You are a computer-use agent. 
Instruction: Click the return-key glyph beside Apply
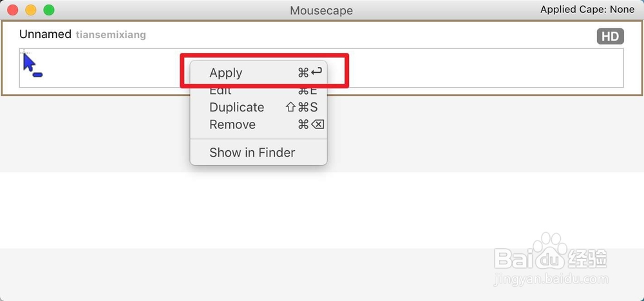[x=316, y=72]
